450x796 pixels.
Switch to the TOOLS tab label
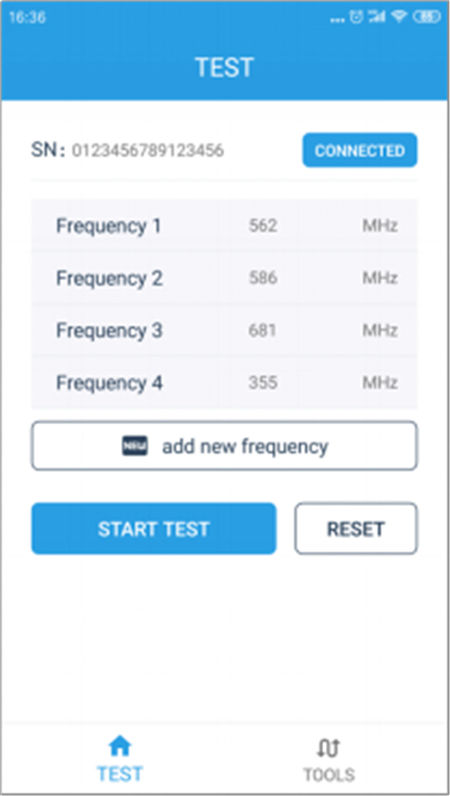[329, 775]
